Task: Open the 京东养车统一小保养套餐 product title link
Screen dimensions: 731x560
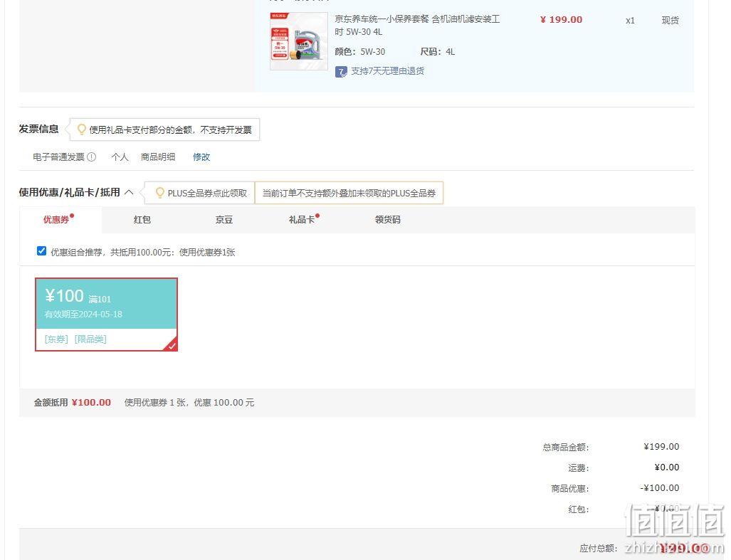Action: 417,25
